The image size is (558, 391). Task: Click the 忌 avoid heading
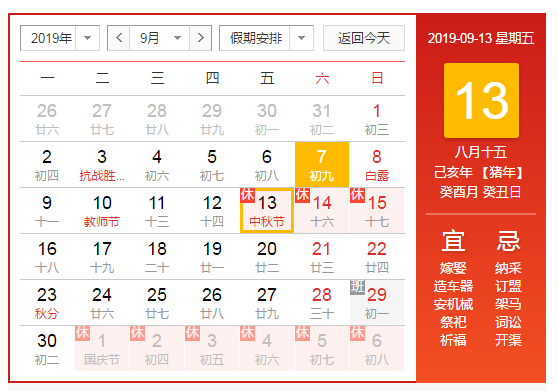(x=508, y=241)
